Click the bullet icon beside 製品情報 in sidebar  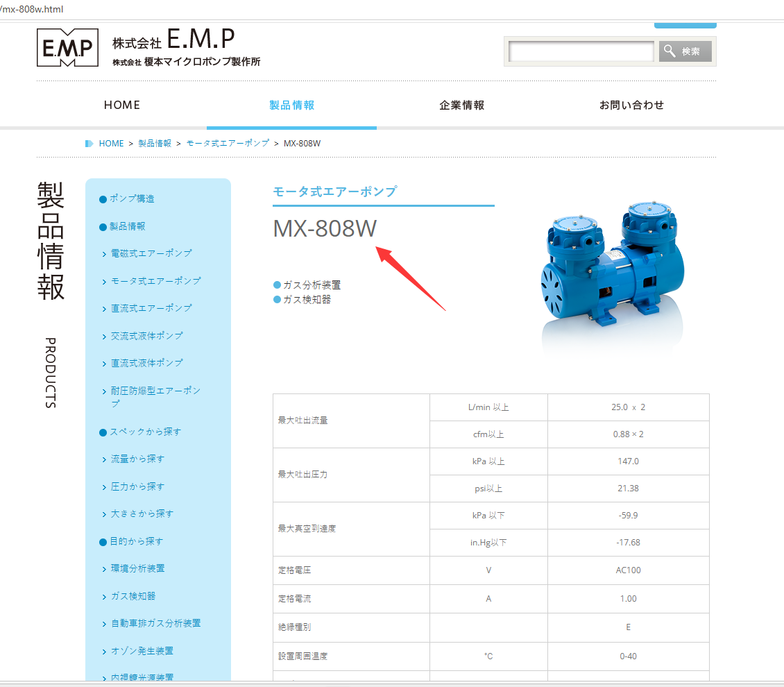click(x=102, y=226)
